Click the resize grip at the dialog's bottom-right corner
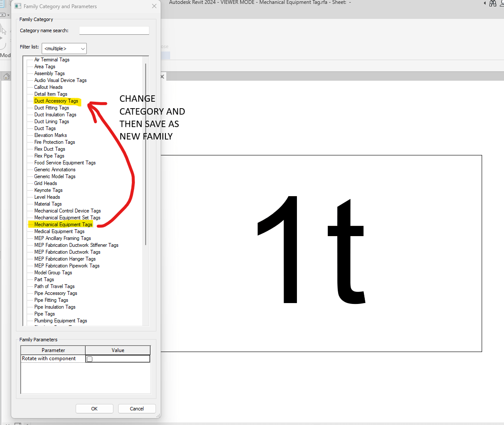 (x=159, y=416)
